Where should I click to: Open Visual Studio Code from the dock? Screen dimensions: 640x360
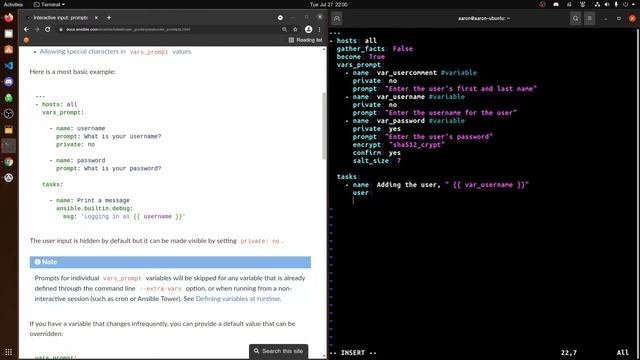point(9,66)
